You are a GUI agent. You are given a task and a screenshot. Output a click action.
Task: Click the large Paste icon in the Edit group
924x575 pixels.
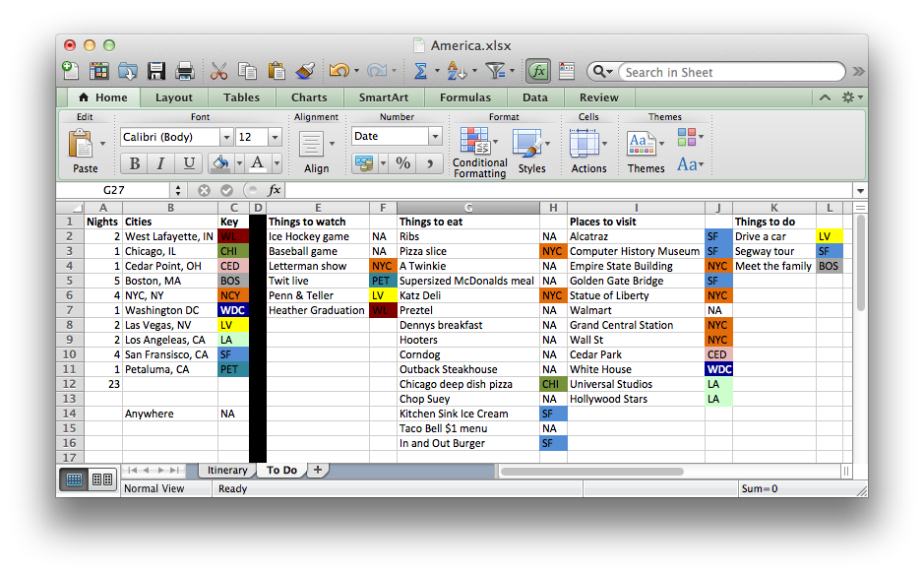[x=81, y=144]
